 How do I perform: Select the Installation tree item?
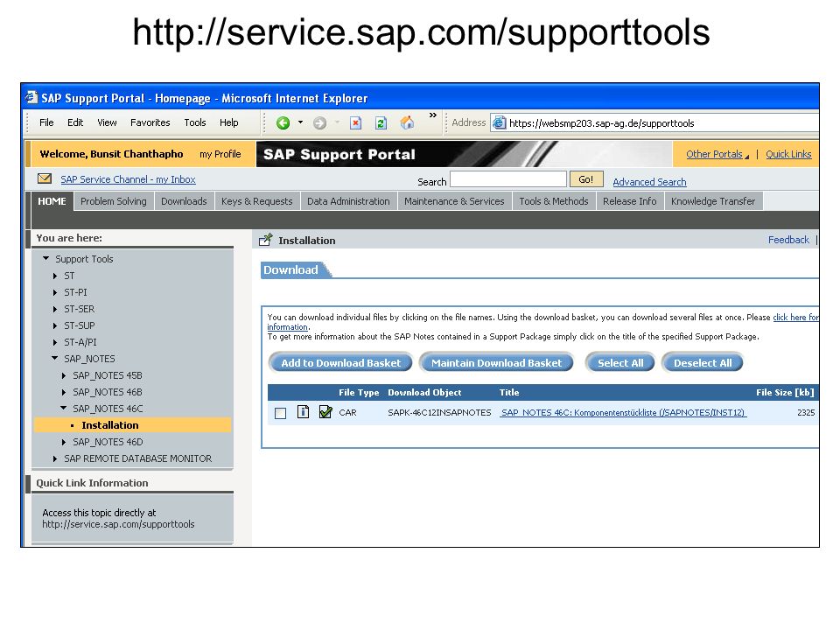click(133, 425)
